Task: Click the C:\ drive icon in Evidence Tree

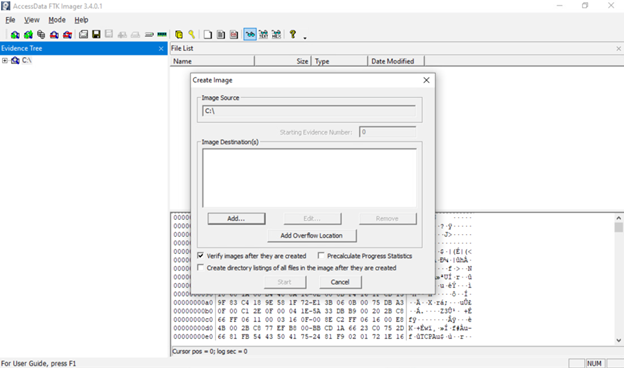Action: (x=15, y=60)
